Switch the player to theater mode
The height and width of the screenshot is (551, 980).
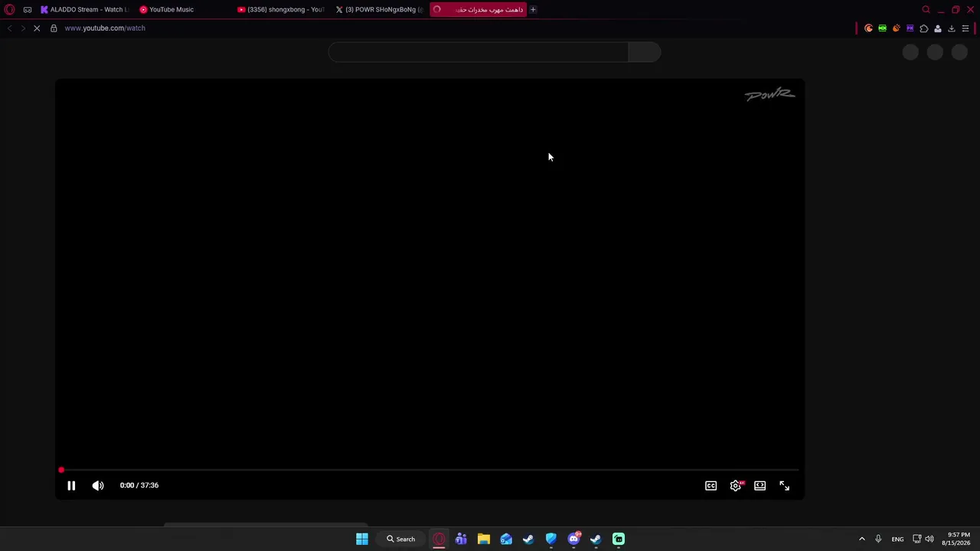click(x=759, y=485)
